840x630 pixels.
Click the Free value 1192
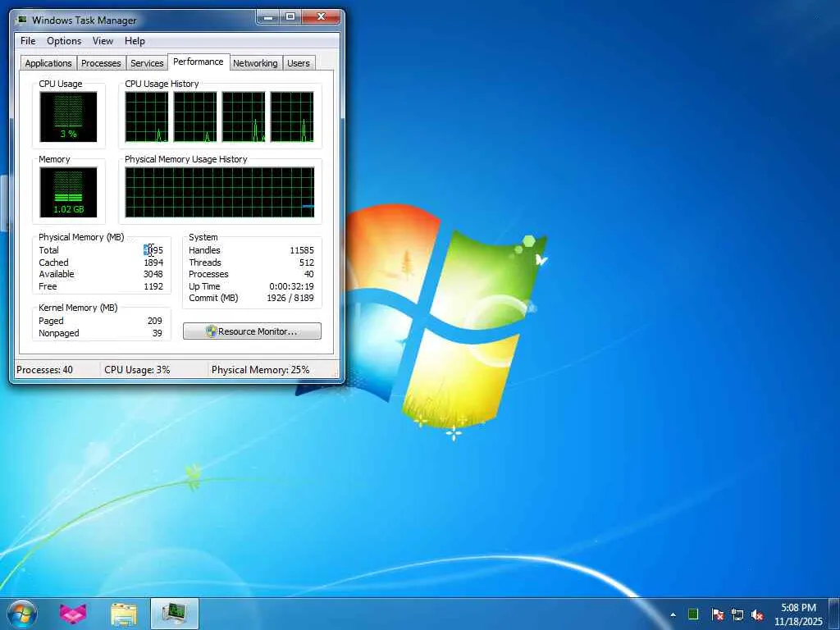click(x=153, y=286)
